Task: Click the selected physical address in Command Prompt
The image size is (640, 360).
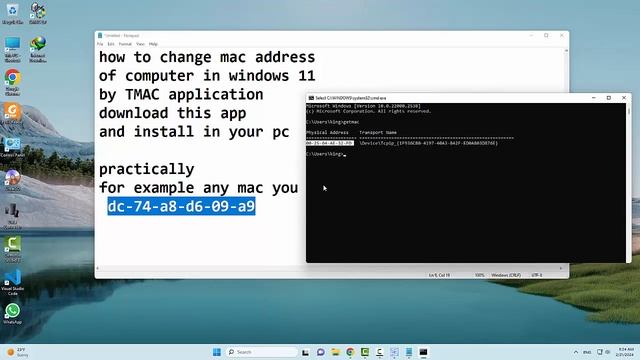Action: coord(330,143)
